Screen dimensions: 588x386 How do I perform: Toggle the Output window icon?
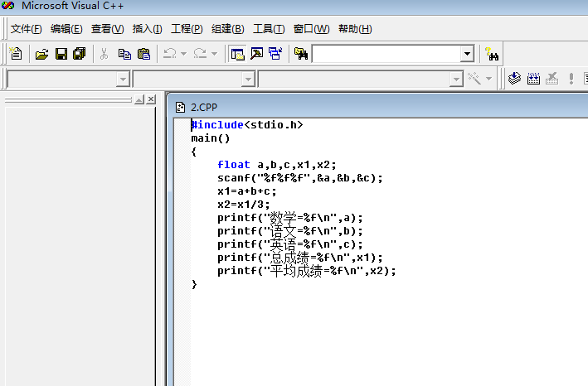257,54
